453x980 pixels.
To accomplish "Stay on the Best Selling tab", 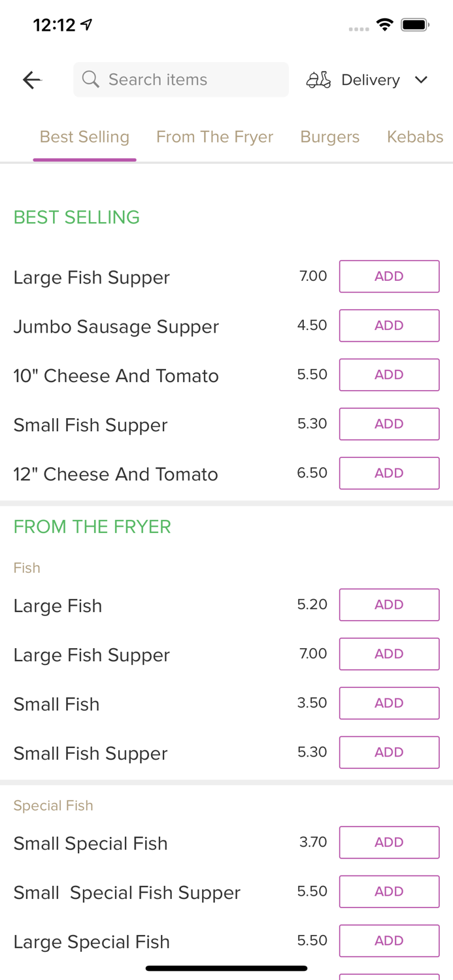I will [84, 137].
